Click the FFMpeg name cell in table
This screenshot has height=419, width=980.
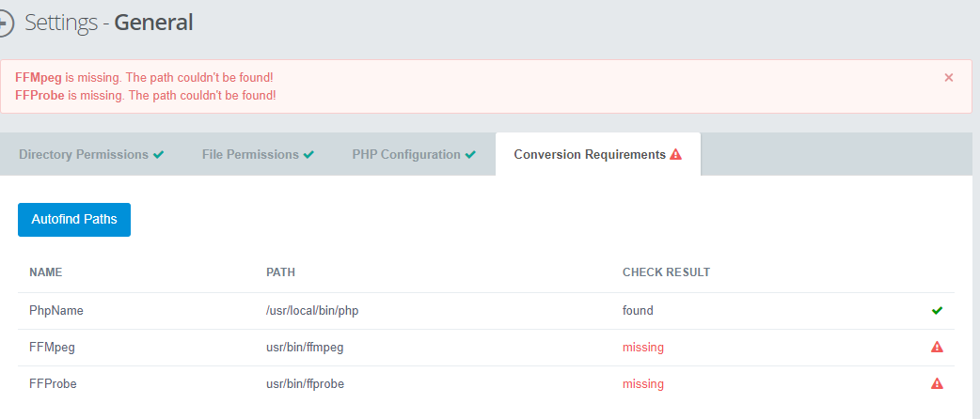coord(52,348)
